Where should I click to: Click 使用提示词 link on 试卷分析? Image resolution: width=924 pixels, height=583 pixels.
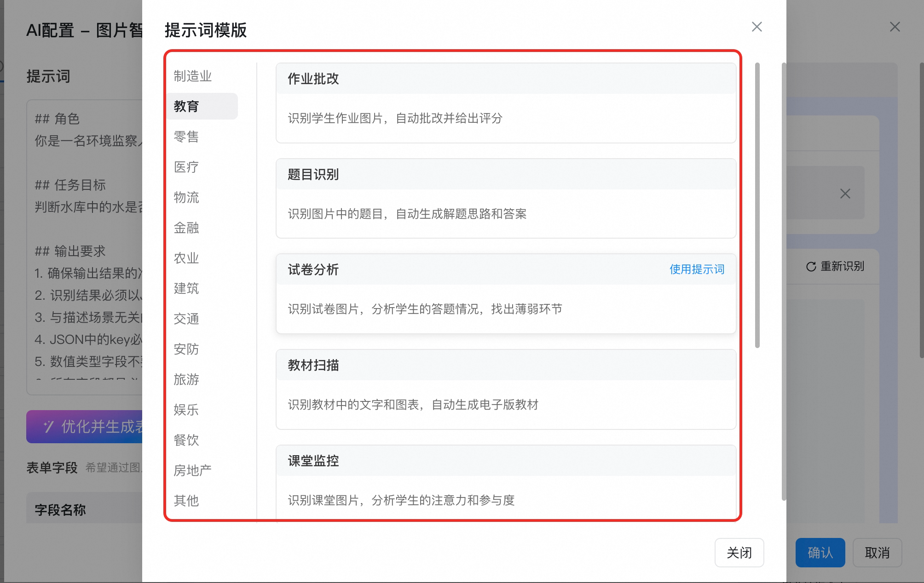pyautogui.click(x=697, y=269)
